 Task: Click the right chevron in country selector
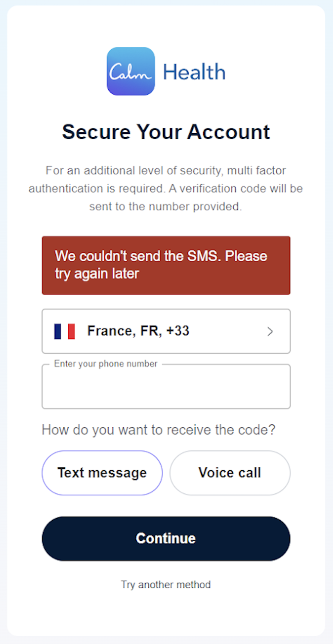point(270,331)
